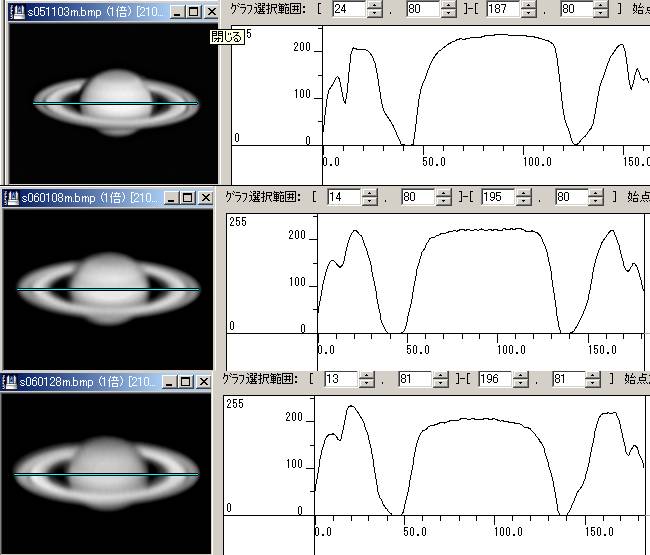Viewport: 650px width, 555px height.
Task: Click the s051103m.bmp window title icon
Action: coord(18,12)
